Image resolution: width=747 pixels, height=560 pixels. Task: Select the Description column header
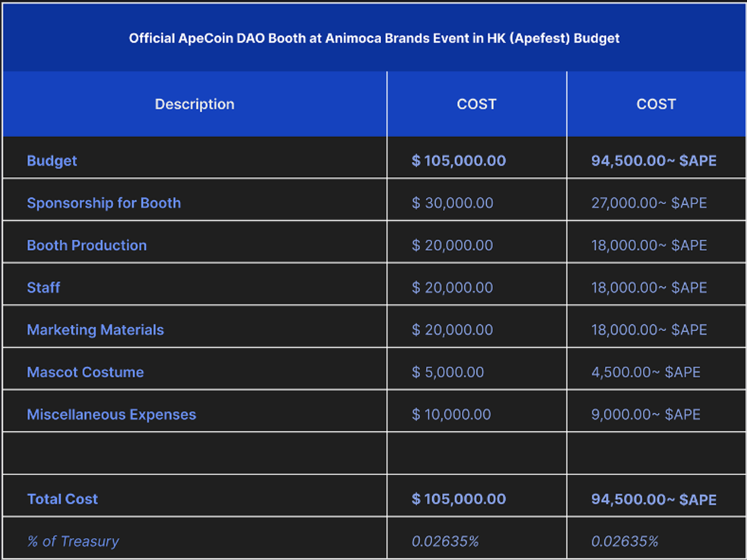pyautogui.click(x=194, y=104)
